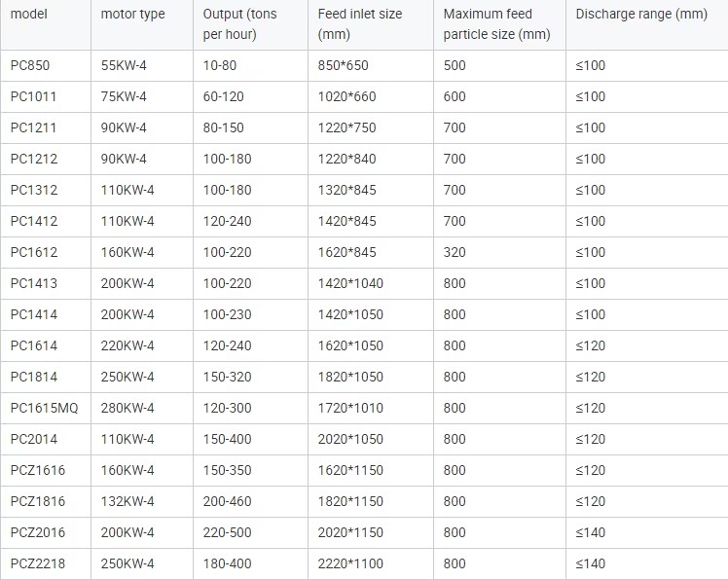Click Maximum feed particle size header

(496, 24)
